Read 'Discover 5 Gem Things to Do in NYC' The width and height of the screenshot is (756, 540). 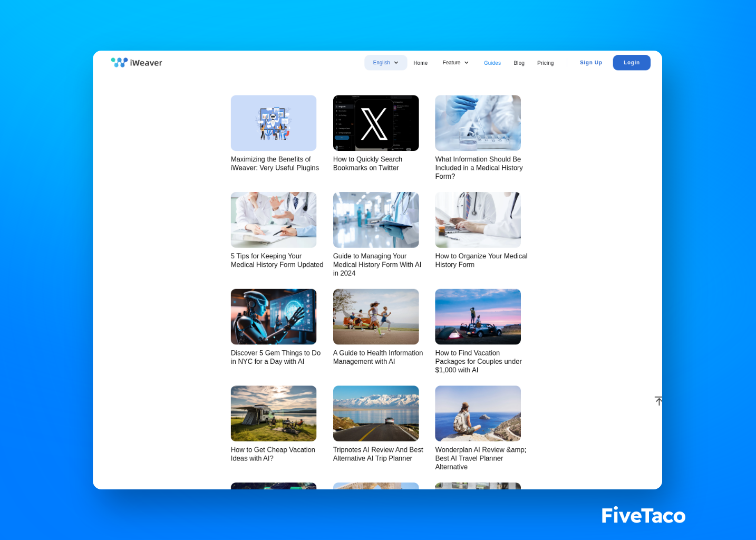point(275,357)
